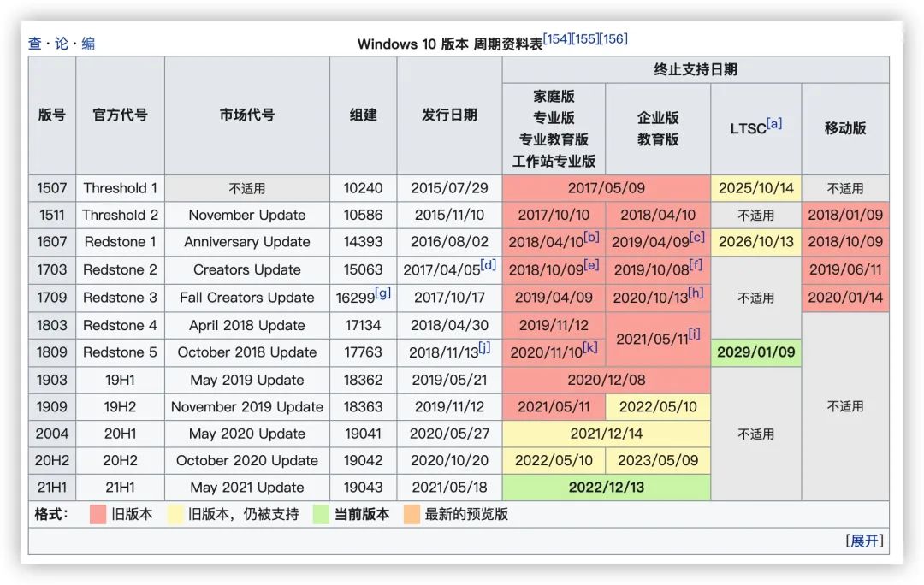This screenshot has height=585, width=924.
Task: Click the mobile end date 2018/01/09
Action: (845, 215)
